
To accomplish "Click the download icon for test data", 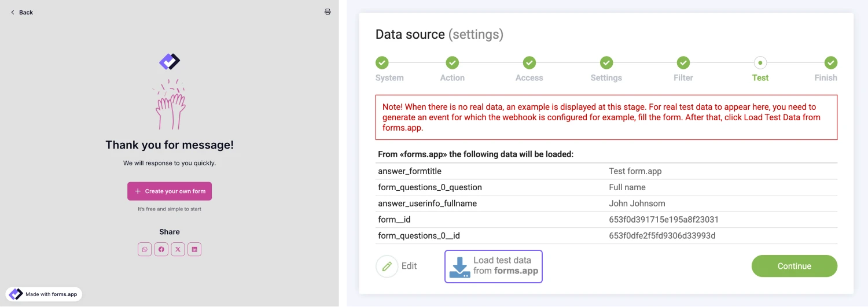I will [460, 267].
